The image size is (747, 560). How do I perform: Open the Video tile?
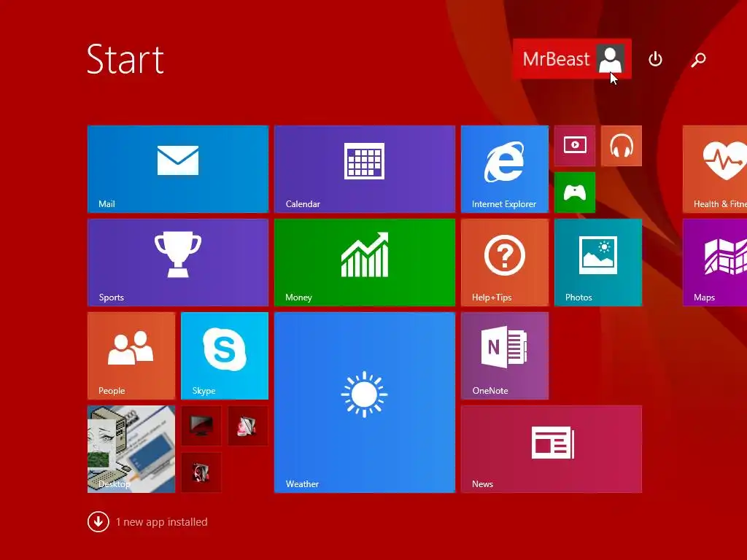pyautogui.click(x=575, y=146)
